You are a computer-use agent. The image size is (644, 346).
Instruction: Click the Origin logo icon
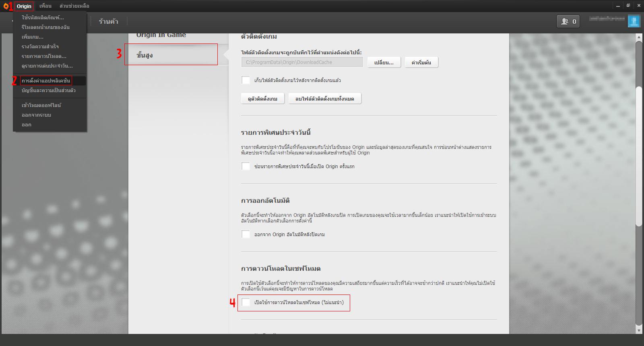coord(6,6)
